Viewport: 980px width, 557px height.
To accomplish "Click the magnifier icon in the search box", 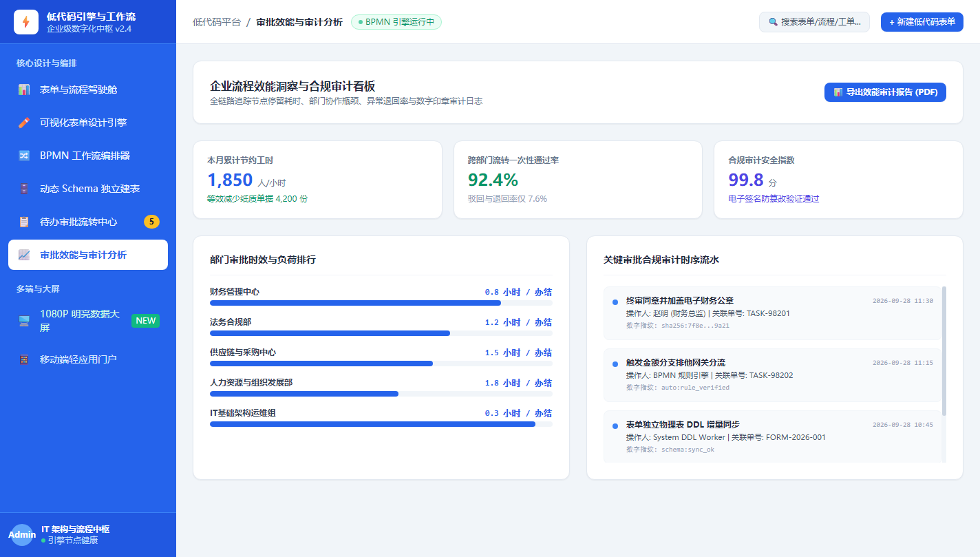I will click(x=773, y=22).
